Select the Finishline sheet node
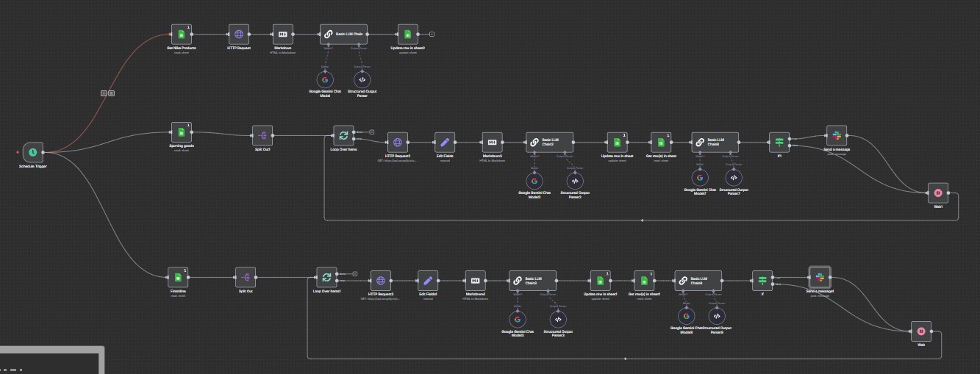This screenshot has width=980, height=374. [176, 278]
